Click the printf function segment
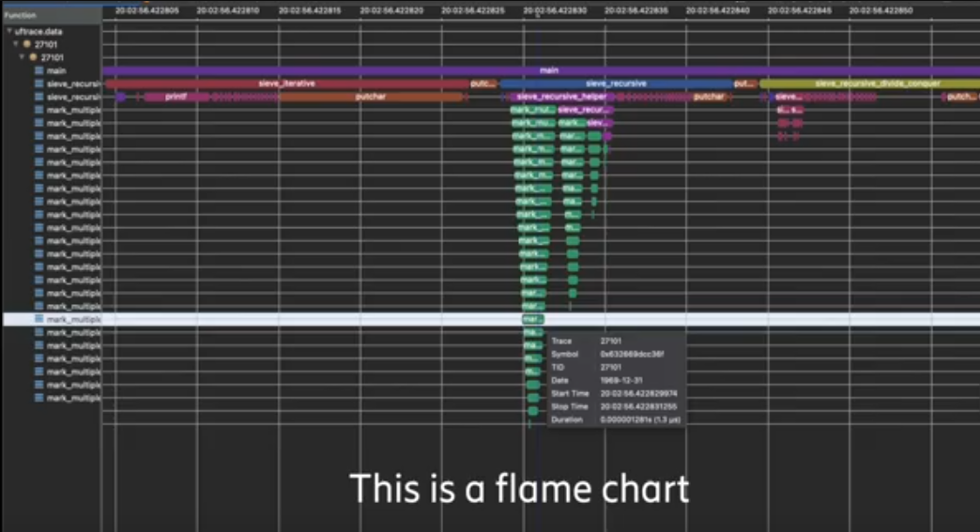980x532 pixels. pyautogui.click(x=175, y=97)
